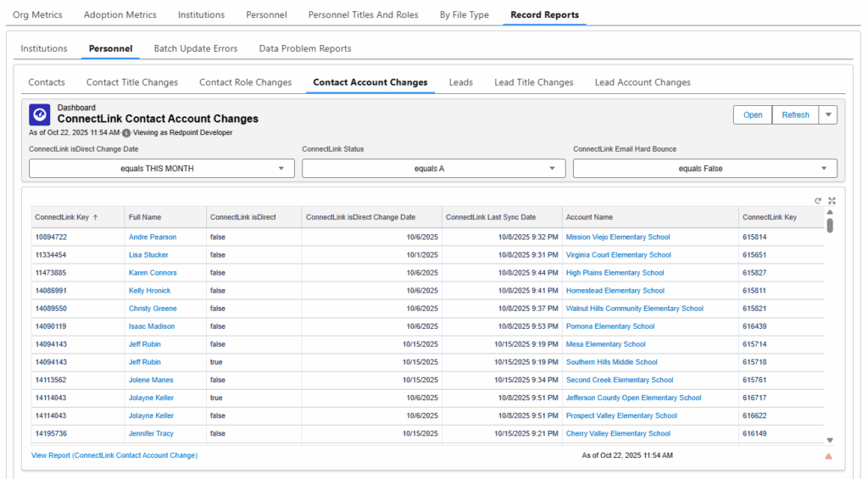Open the Personnel Titles And Roles tab
The image size is (868, 479).
click(x=363, y=15)
